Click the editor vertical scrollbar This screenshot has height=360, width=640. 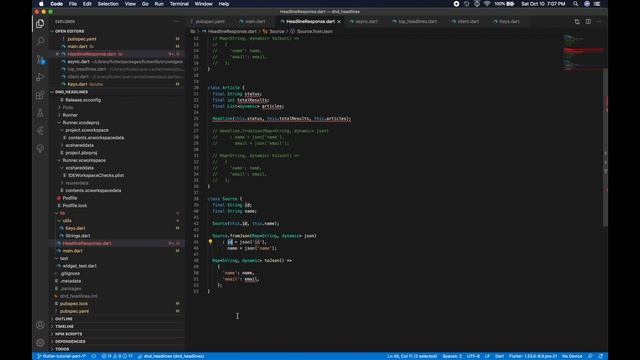[605, 147]
